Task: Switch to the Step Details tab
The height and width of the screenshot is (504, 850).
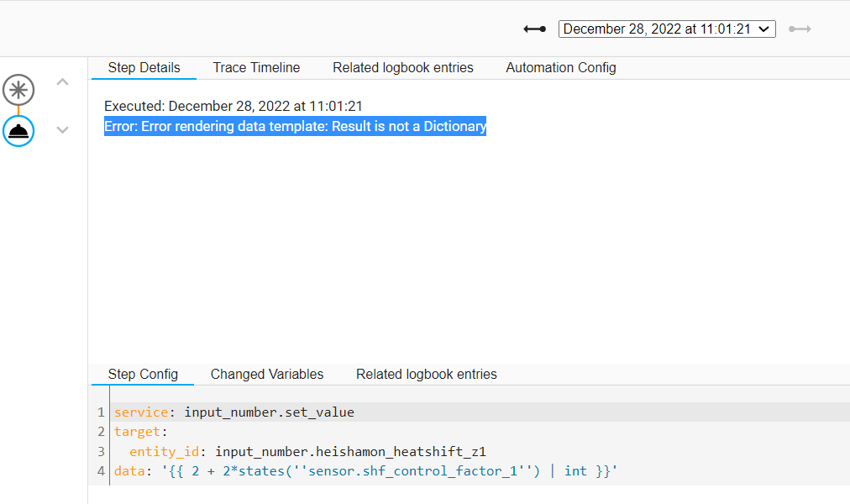Action: (144, 68)
